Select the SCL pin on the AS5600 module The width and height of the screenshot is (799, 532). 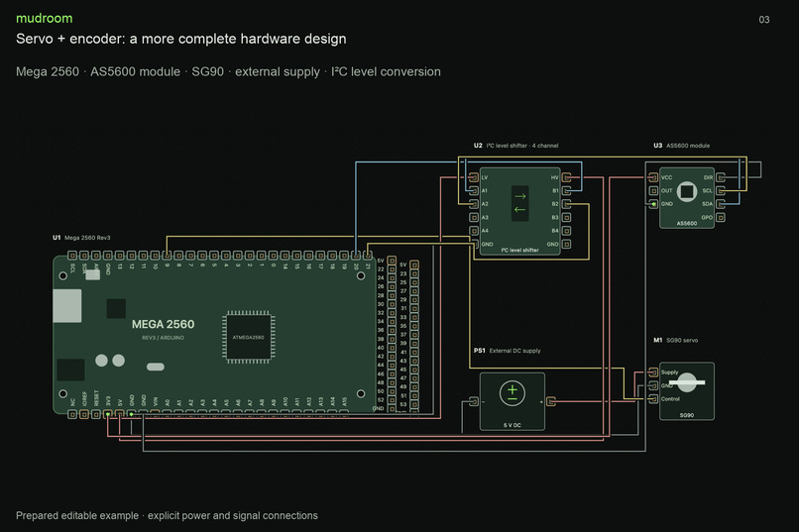[721, 190]
